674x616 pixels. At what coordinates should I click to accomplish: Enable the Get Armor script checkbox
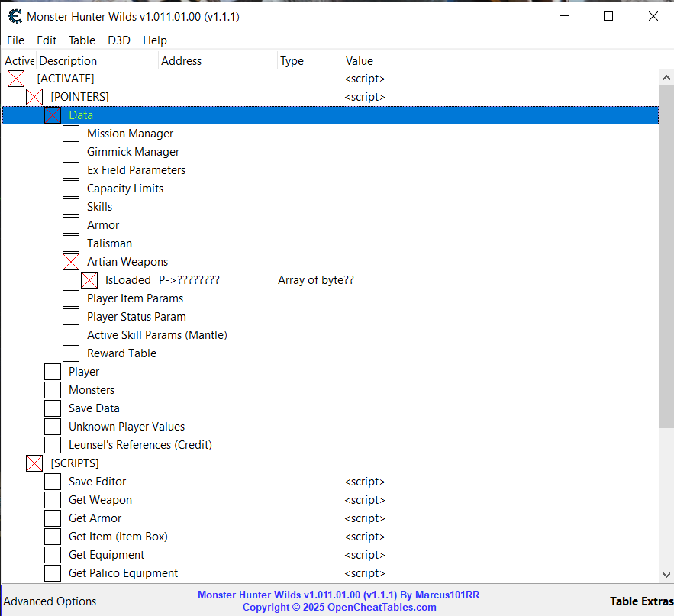tap(53, 518)
